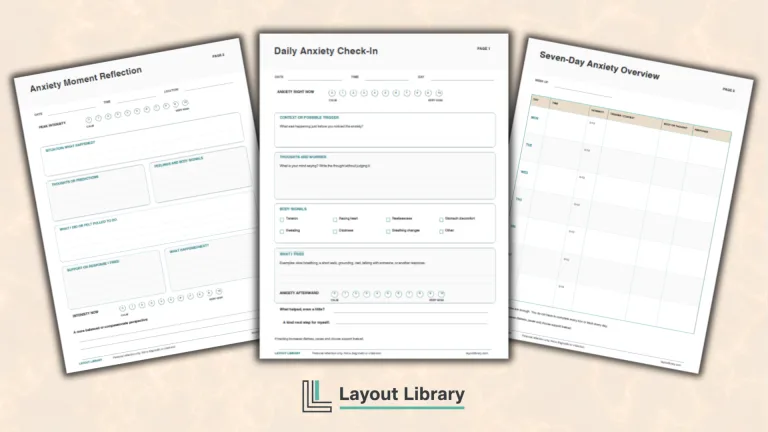Click the Thoughts and Worries text box

pos(385,176)
